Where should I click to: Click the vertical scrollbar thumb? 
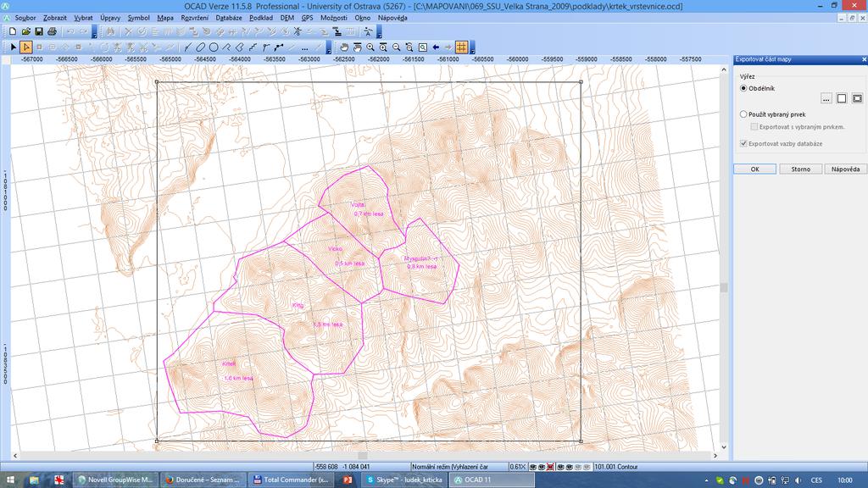(724, 287)
